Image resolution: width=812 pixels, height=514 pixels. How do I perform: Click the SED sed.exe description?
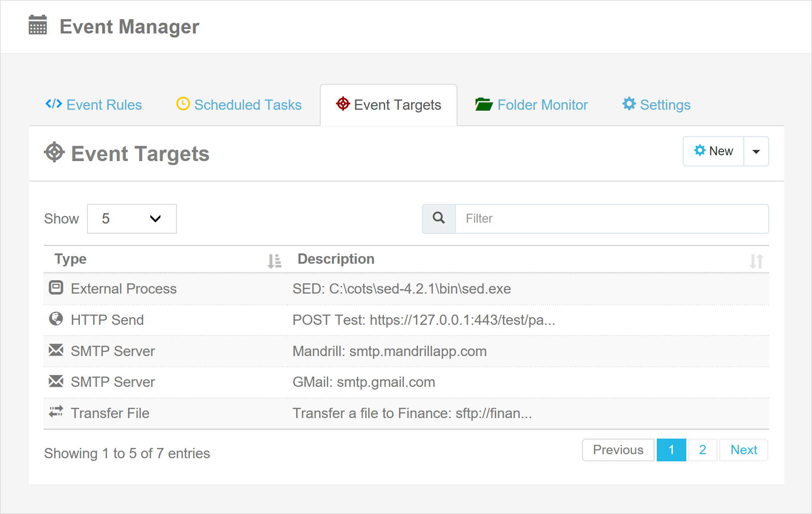[402, 289]
